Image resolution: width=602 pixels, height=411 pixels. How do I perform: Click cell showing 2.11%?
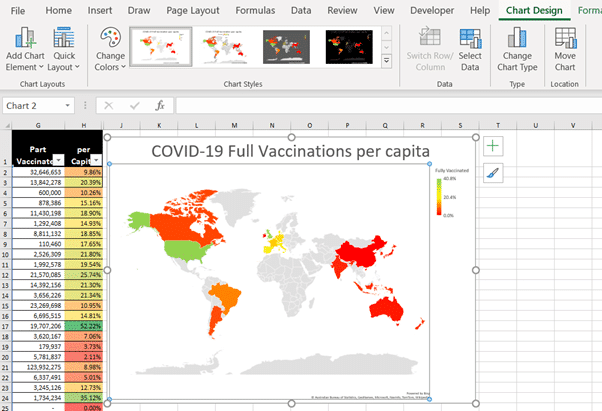(x=84, y=357)
